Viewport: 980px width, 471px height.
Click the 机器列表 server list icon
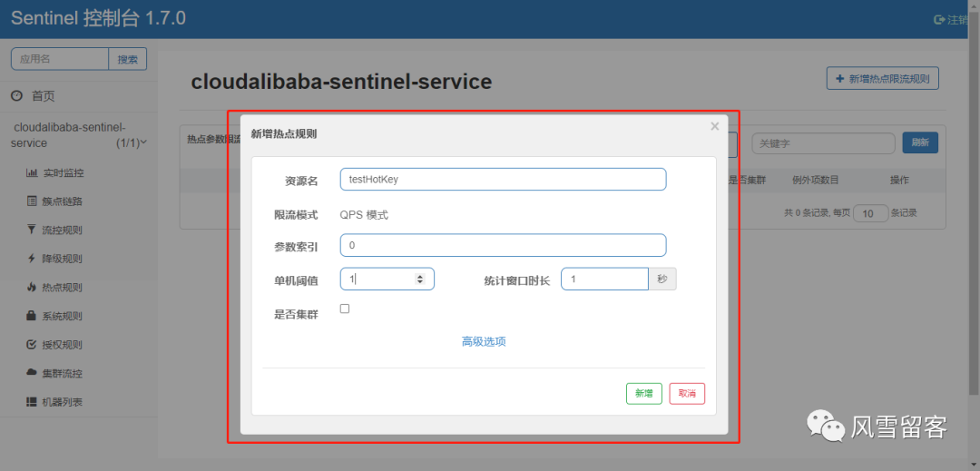coord(32,402)
